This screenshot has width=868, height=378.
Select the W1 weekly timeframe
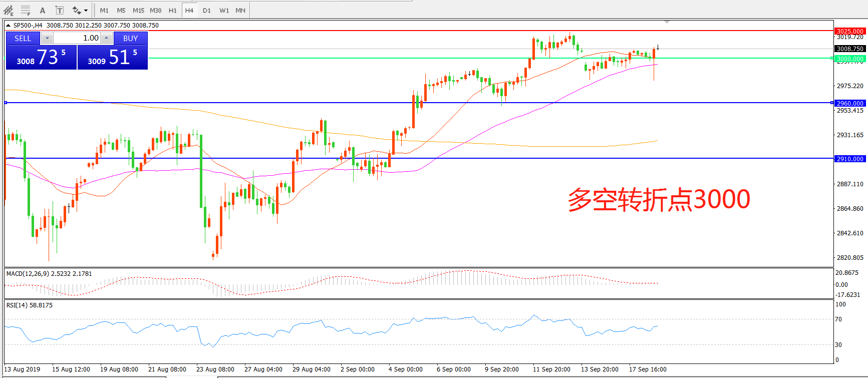[224, 11]
